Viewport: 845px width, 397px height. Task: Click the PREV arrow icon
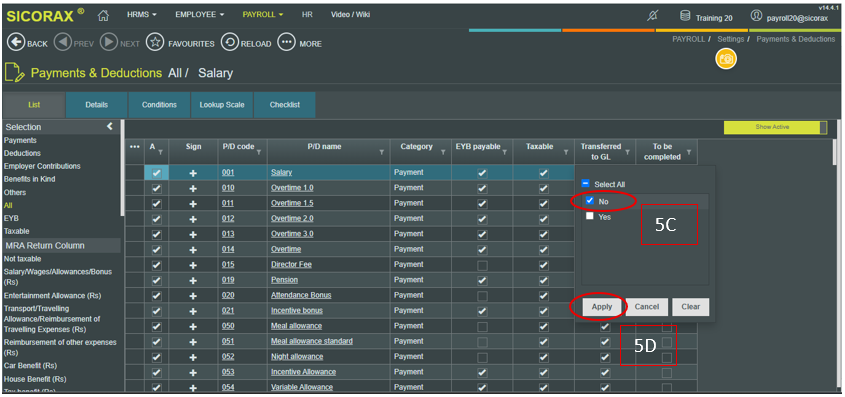coord(63,43)
